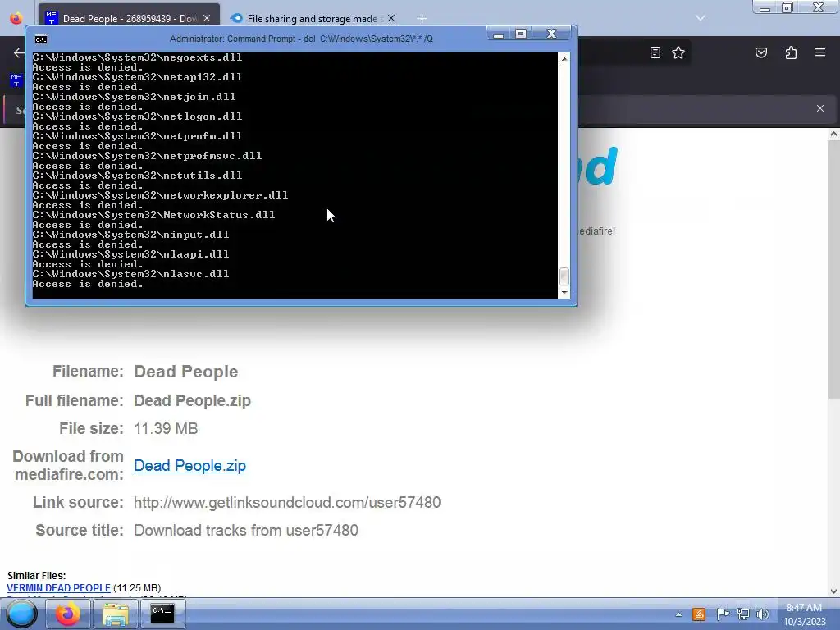Click Full filename Dead People.zip text
The height and width of the screenshot is (630, 840).
point(192,400)
